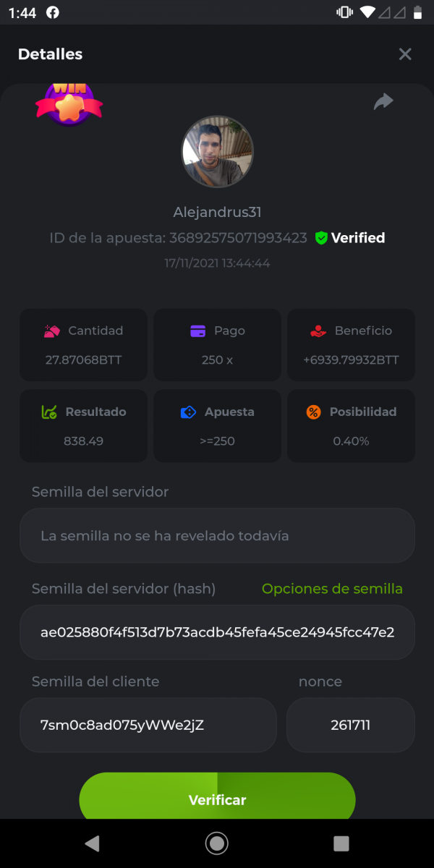Open the Opciones de semilla link

[x=332, y=589]
